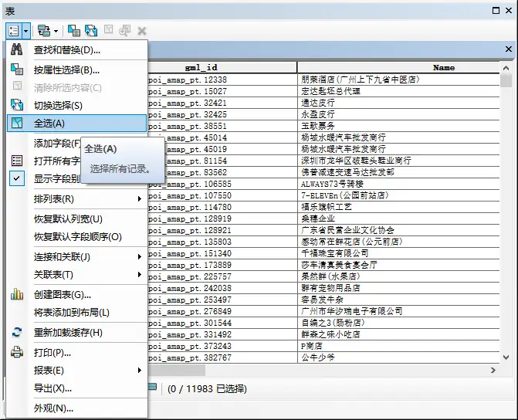Image resolution: width=518 pixels, height=420 pixels.
Task: Click the 全选 menu icon
Action: [x=17, y=123]
